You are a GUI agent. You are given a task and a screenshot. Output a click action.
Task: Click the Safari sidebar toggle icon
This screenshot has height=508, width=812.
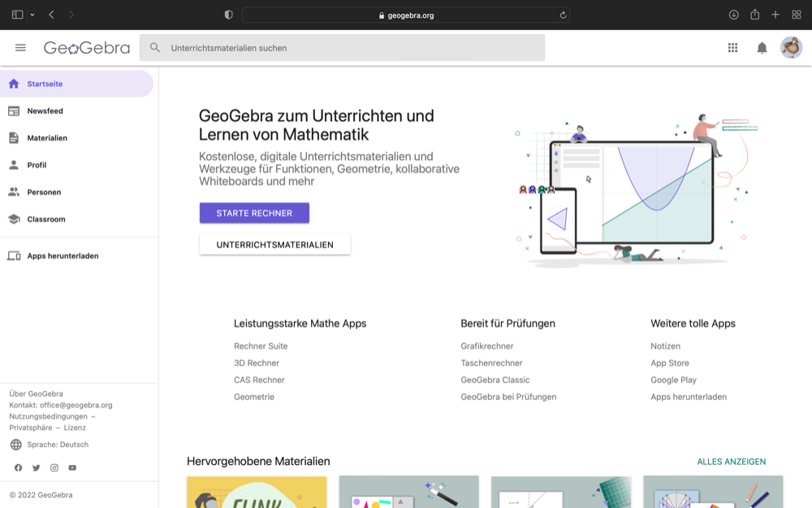point(17,15)
